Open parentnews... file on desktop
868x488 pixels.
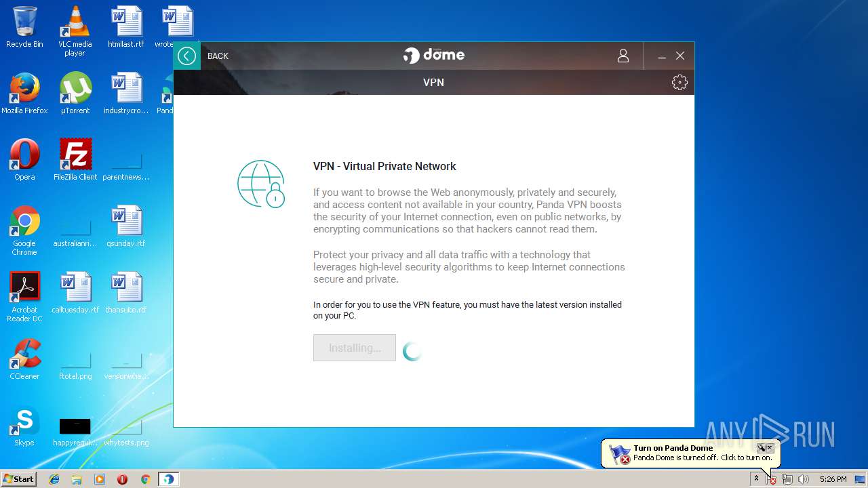click(126, 166)
